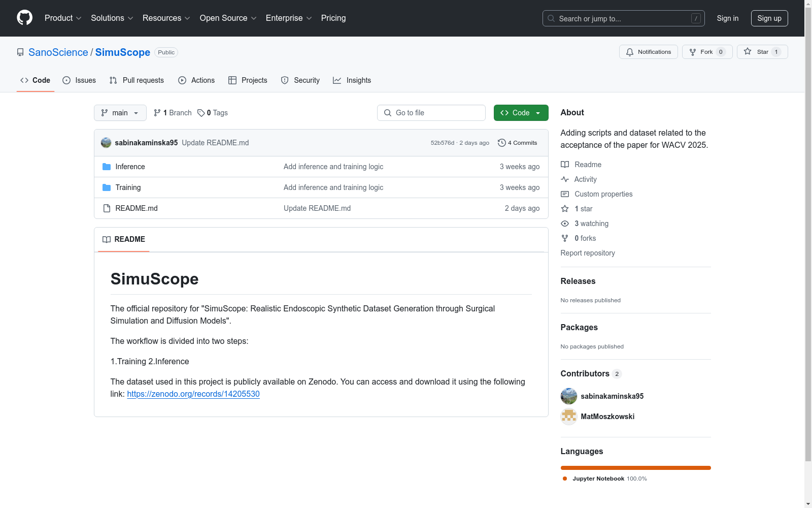
Task: Click the orange language progress bar
Action: [636, 468]
